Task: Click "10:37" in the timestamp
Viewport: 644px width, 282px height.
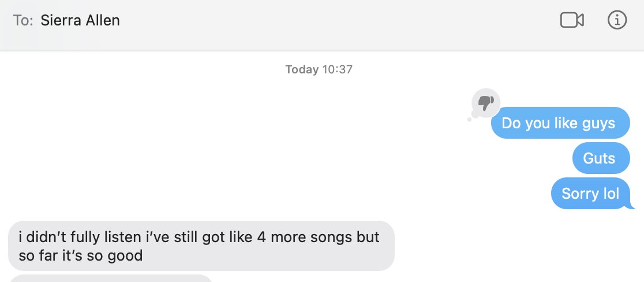Action: pyautogui.click(x=337, y=69)
